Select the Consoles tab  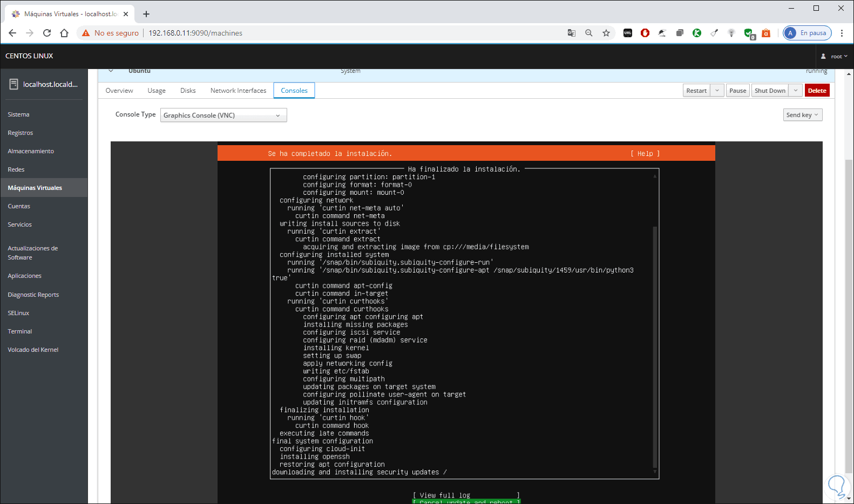[x=294, y=91]
